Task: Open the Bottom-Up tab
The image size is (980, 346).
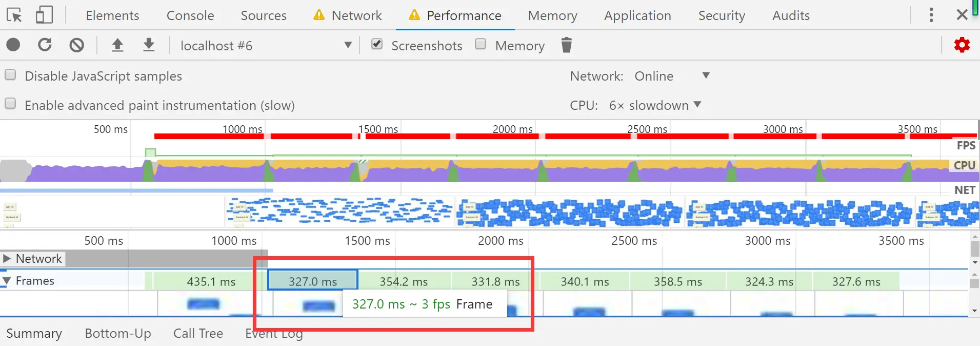Action: [x=118, y=333]
